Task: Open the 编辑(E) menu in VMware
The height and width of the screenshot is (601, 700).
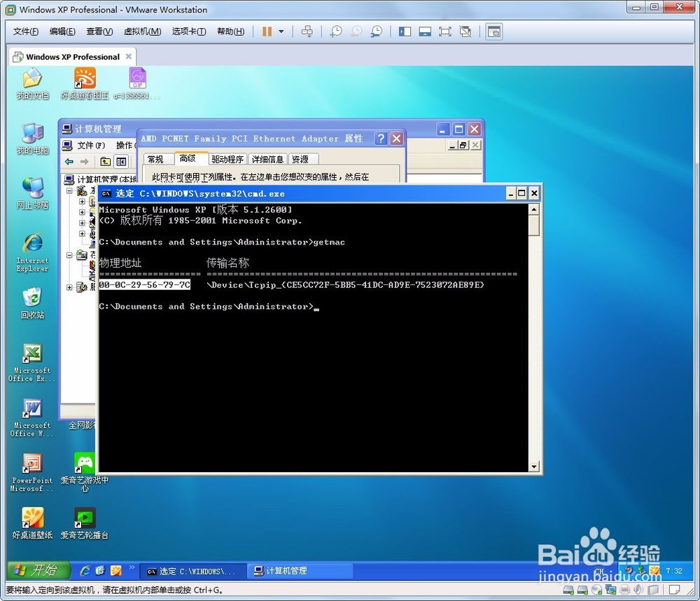Action: [62, 32]
